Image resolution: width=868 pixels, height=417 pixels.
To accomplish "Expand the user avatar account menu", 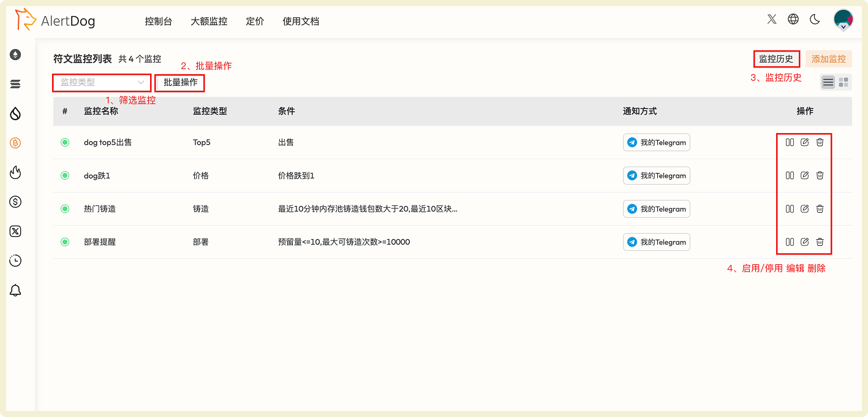I will pyautogui.click(x=843, y=19).
